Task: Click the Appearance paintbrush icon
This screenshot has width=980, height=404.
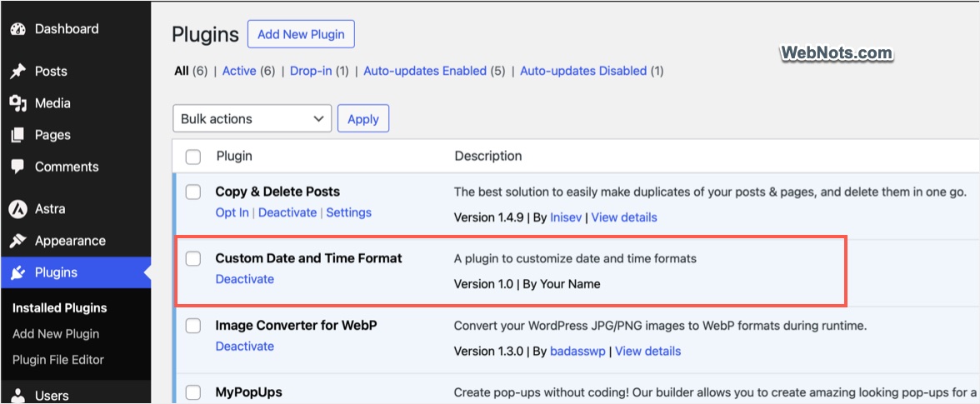Action: 18,241
